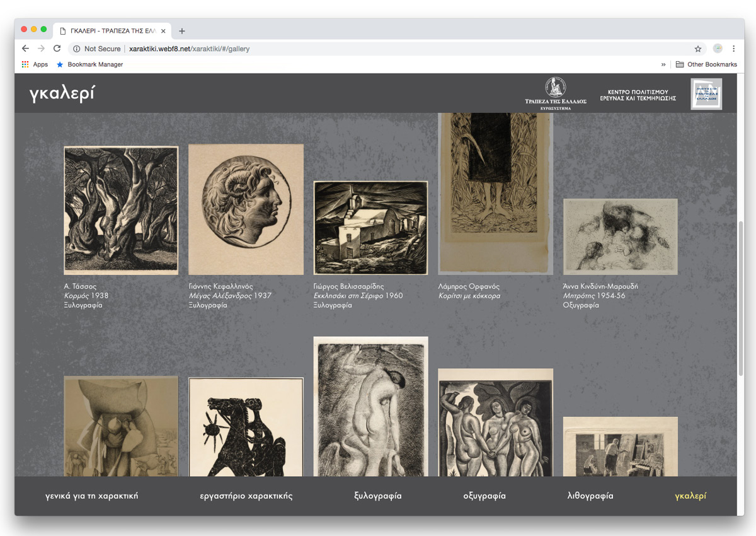Open the artist studio interior etching thumbnail
Image resolution: width=756 pixels, height=536 pixels.
point(620,446)
